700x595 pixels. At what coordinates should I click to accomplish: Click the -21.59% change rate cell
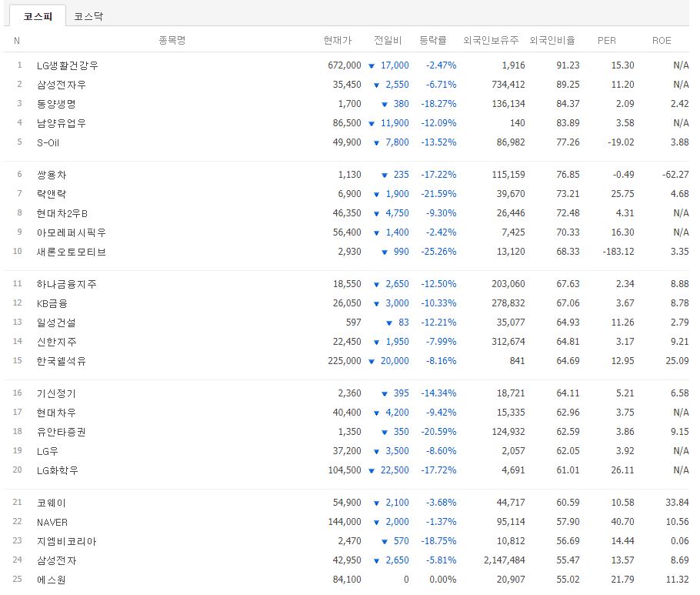point(438,194)
